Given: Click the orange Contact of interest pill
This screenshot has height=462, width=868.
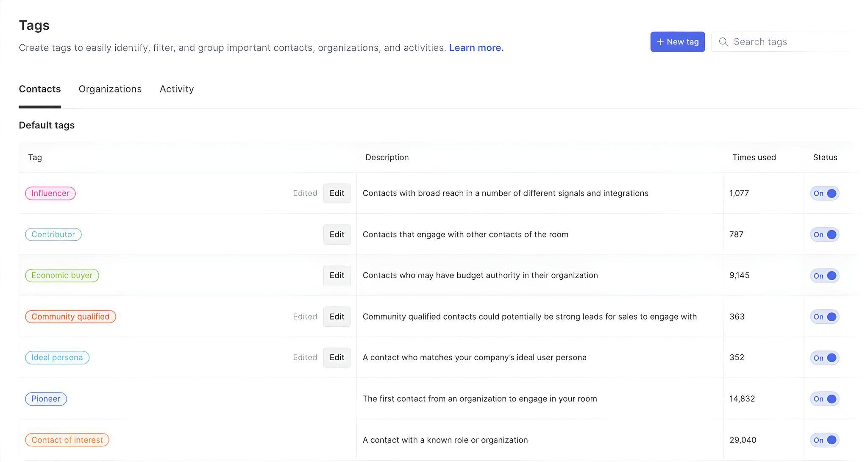Looking at the screenshot, I should pyautogui.click(x=67, y=440).
